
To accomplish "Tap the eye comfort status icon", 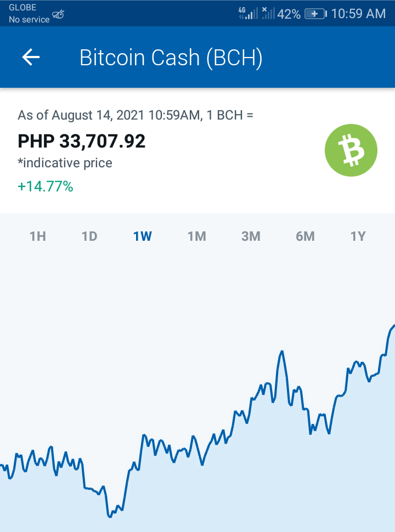I will (58, 14).
